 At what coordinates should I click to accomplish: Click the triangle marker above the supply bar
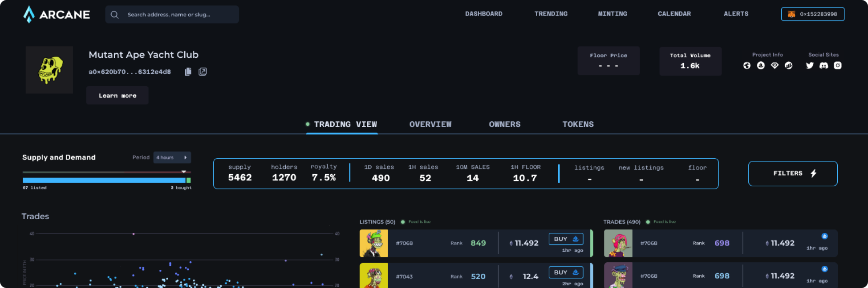point(184,172)
